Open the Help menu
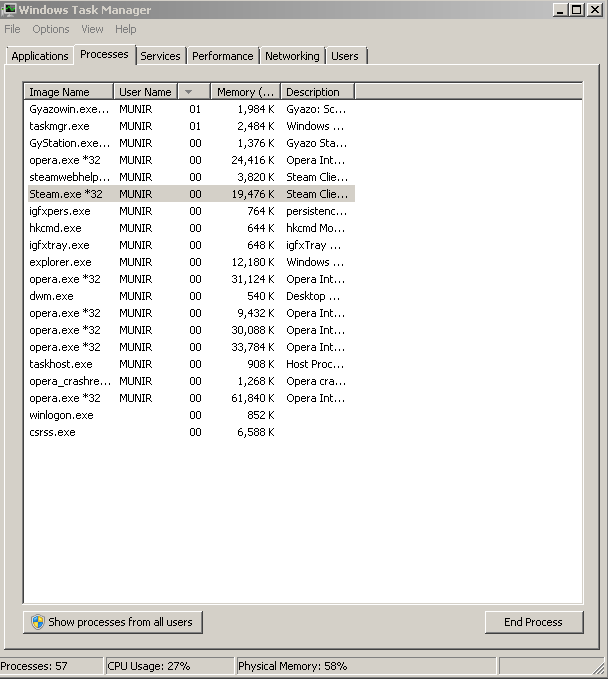This screenshot has height=679, width=608. (x=126, y=29)
